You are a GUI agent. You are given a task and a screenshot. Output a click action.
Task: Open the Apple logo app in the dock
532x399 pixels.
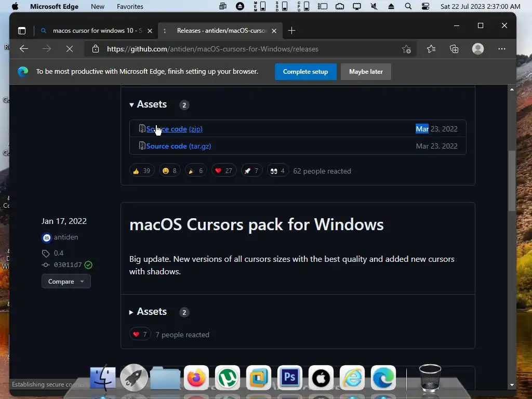coord(321,378)
